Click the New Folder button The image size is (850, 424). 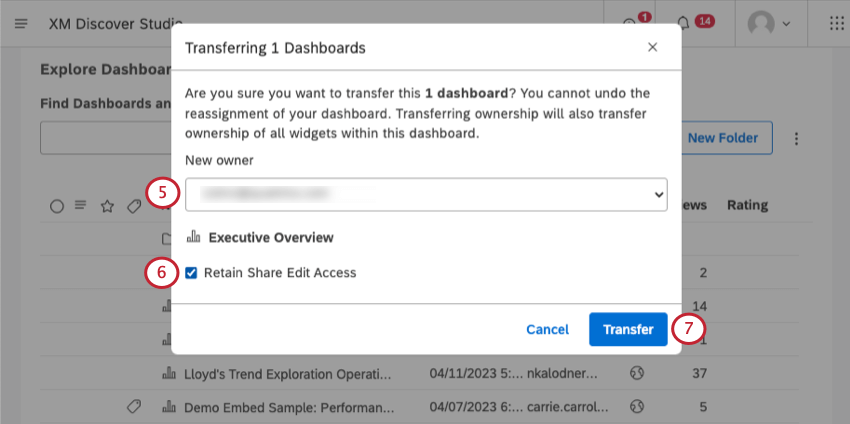pyautogui.click(x=722, y=138)
